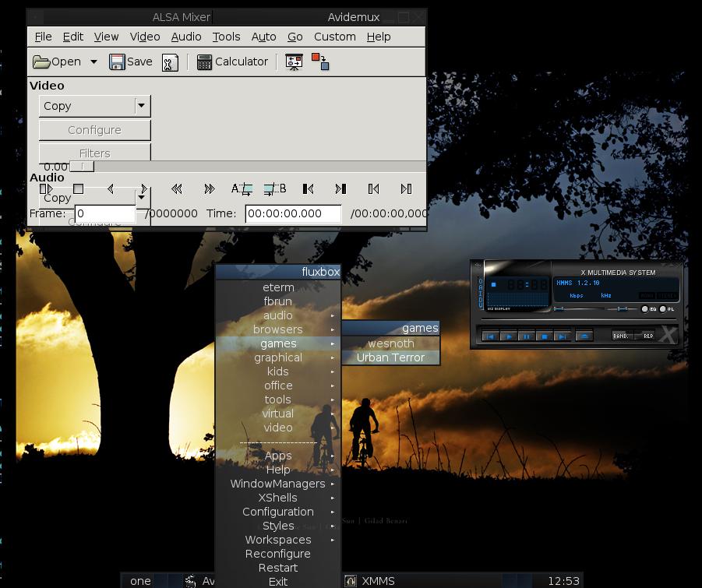Screen dimensions: 702x588
Task: Click Reconfigure in fluxbox menu
Action: click(278, 554)
